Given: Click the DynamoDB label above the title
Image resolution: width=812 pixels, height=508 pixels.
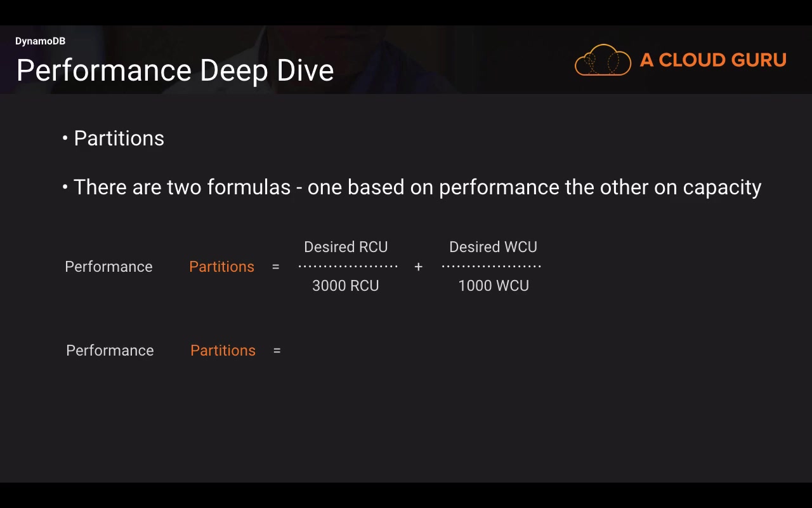Looking at the screenshot, I should click(40, 41).
